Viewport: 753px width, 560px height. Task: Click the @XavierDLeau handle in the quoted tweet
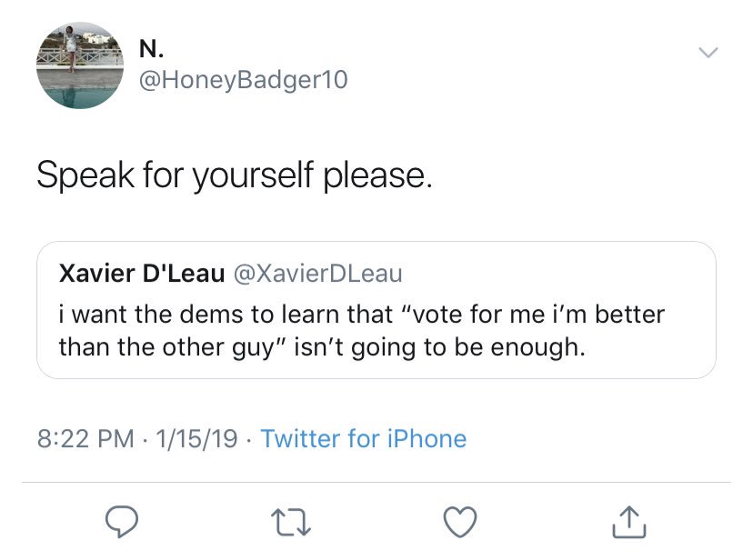[317, 273]
